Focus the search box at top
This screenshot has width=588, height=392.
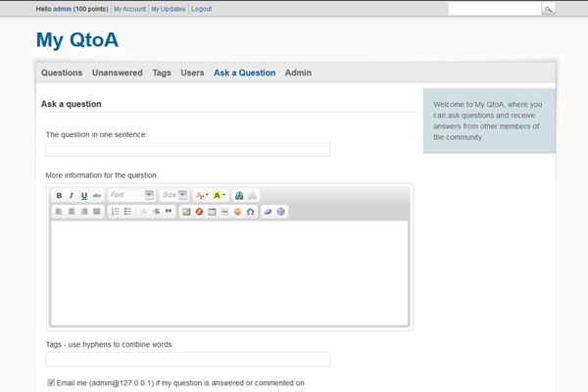[x=495, y=9]
